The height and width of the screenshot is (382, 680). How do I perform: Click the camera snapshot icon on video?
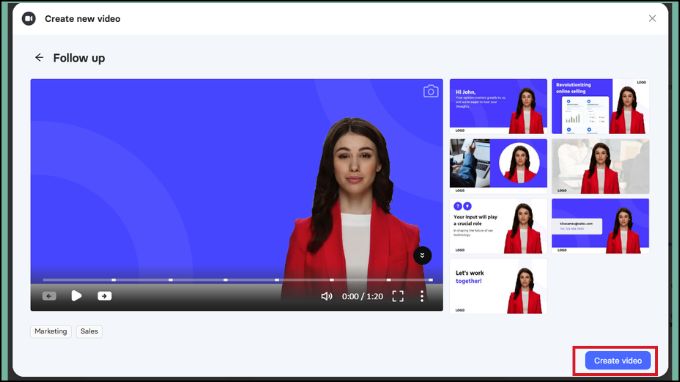tap(431, 91)
